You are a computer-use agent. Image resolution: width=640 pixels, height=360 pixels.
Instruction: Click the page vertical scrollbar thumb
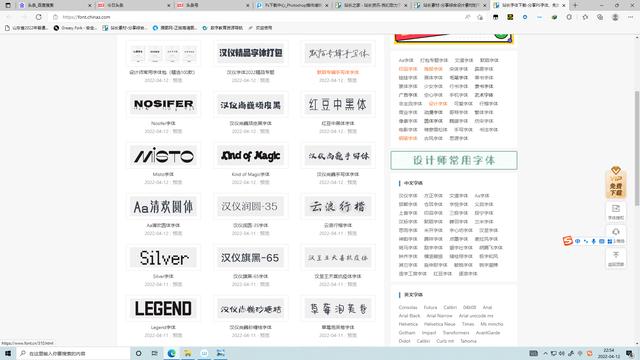click(x=637, y=148)
